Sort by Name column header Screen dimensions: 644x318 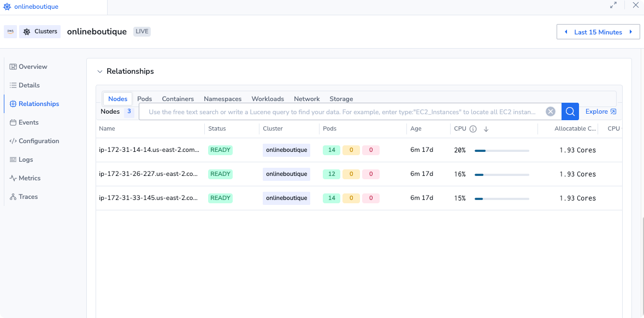[107, 128]
